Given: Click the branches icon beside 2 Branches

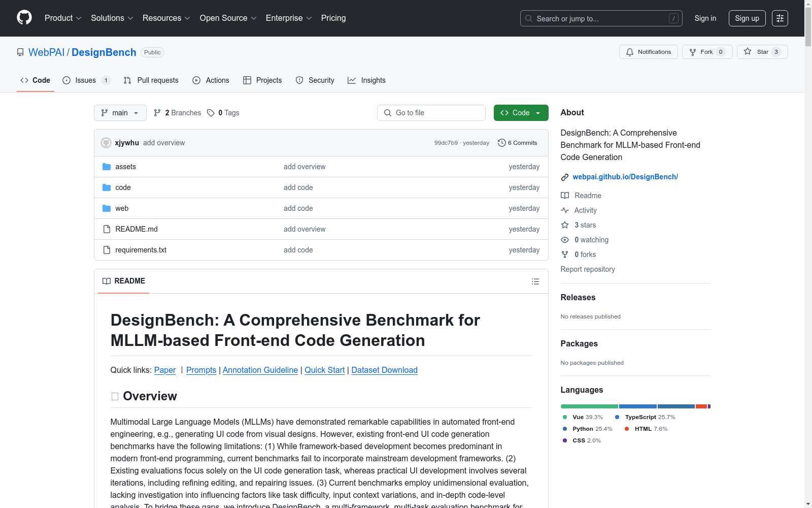Looking at the screenshot, I should click(x=157, y=113).
